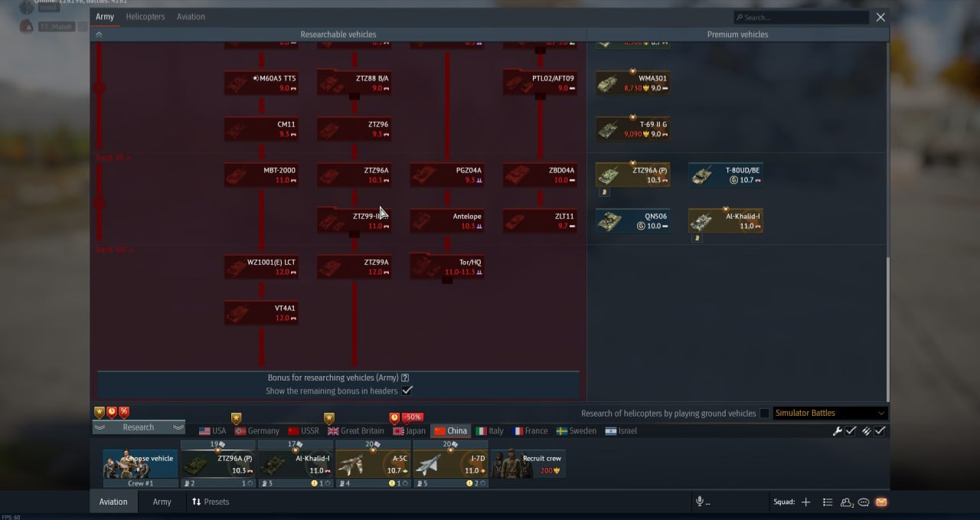Open the mail envelope icon
The image size is (980, 520).
point(880,502)
